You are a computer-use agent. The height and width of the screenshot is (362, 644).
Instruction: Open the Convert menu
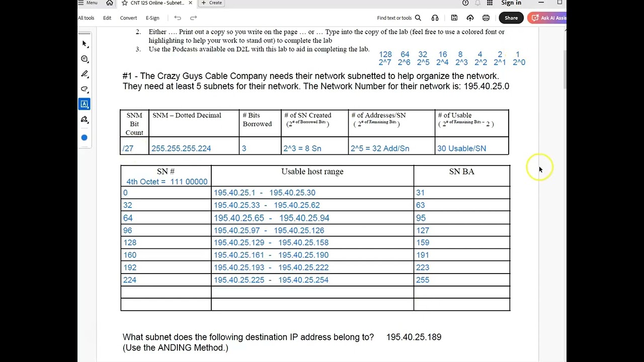pos(128,18)
